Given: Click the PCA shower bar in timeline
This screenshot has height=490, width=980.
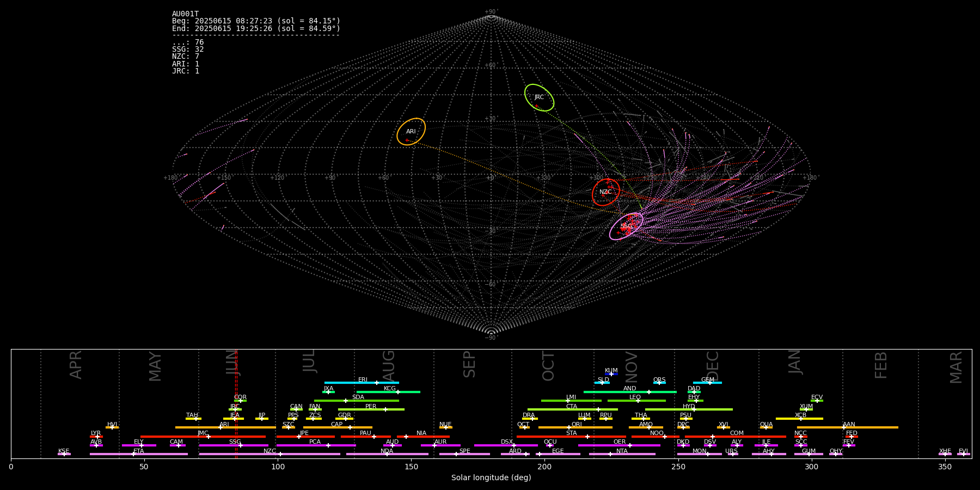Looking at the screenshot, I should 316,445.
